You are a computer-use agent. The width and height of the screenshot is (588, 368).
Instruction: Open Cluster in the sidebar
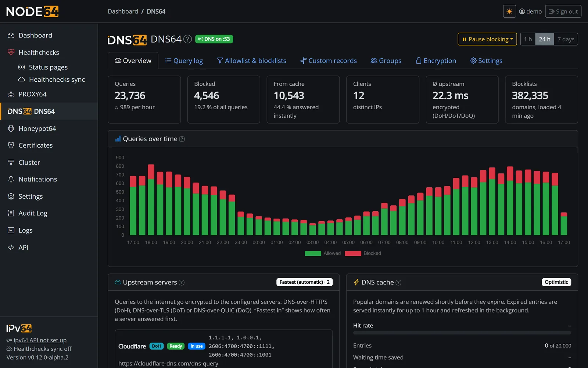click(x=49, y=162)
